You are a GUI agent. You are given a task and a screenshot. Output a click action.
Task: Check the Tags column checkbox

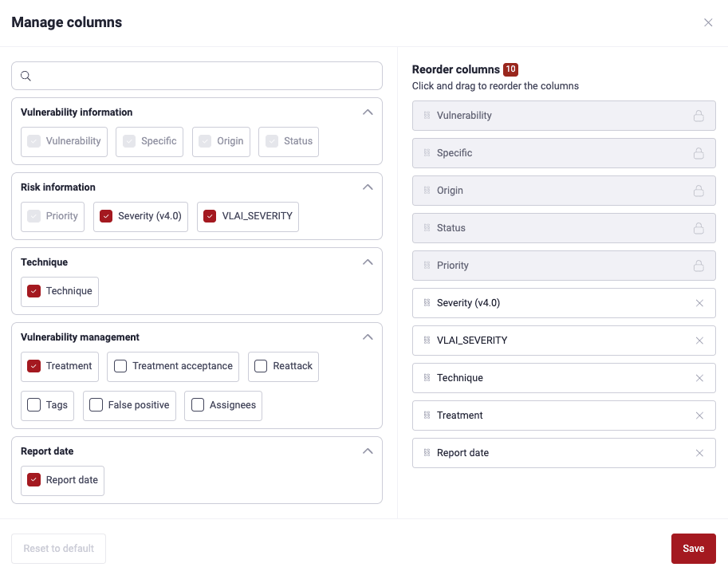34,405
